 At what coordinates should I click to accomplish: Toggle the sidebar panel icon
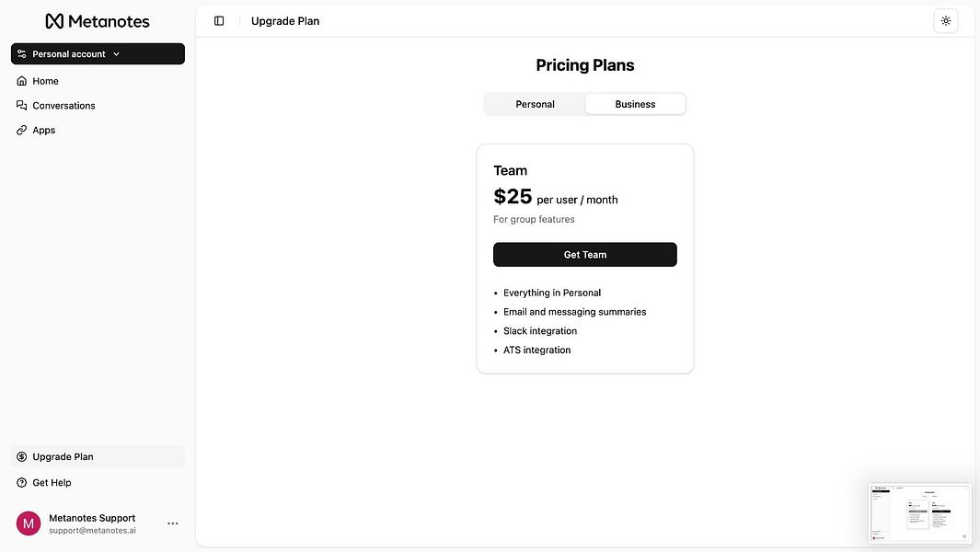pos(219,21)
